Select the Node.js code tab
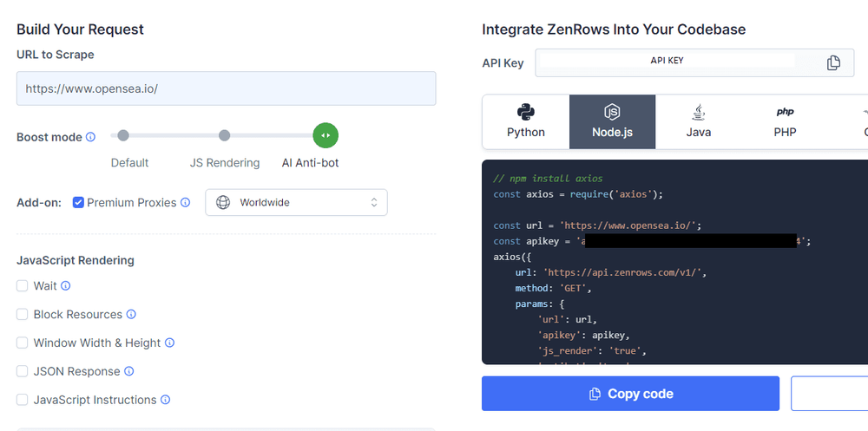This screenshot has width=868, height=431. pos(612,121)
